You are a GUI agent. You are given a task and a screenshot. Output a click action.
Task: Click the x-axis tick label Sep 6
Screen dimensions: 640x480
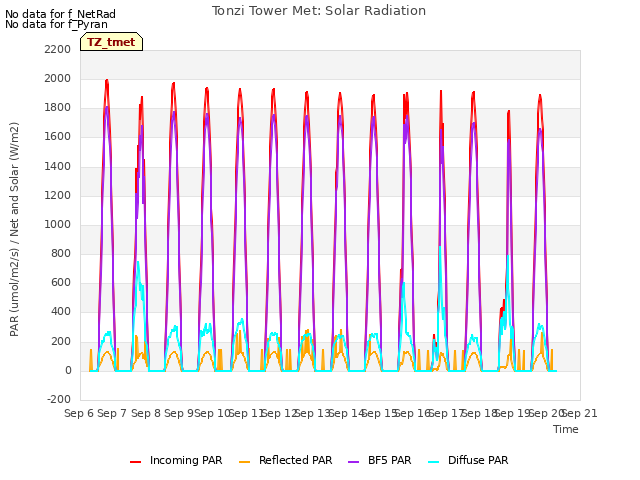(x=79, y=413)
